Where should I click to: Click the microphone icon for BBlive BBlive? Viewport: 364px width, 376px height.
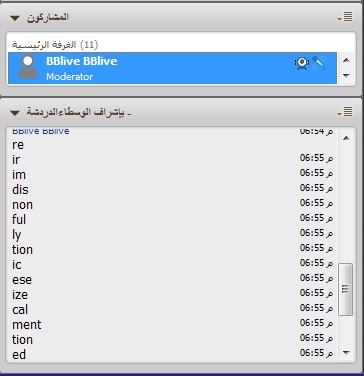coord(319,63)
